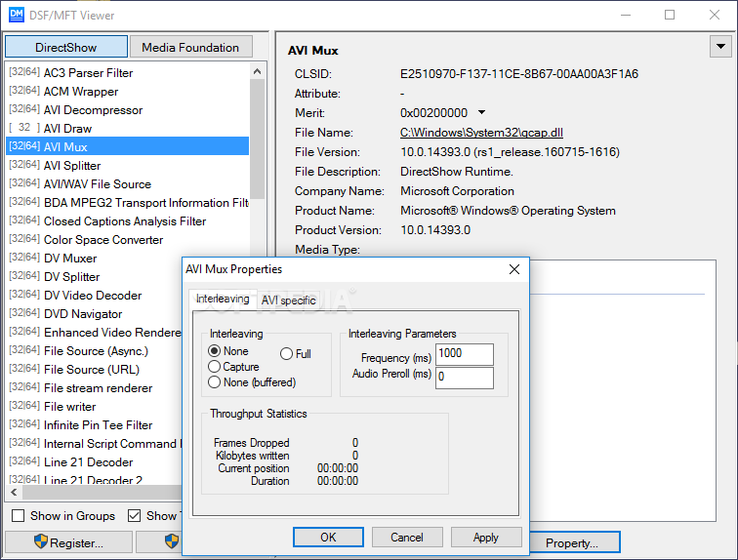Click the filter list vertical scrollbar thumb
This screenshot has width=738, height=560.
257,140
